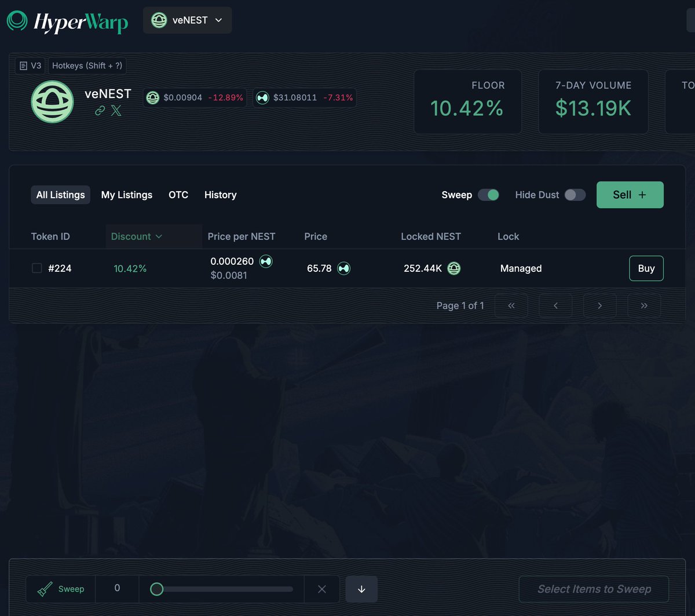The height and width of the screenshot is (616, 695).
Task: Click the 10.42% discount in row #224
Action: [x=130, y=268]
